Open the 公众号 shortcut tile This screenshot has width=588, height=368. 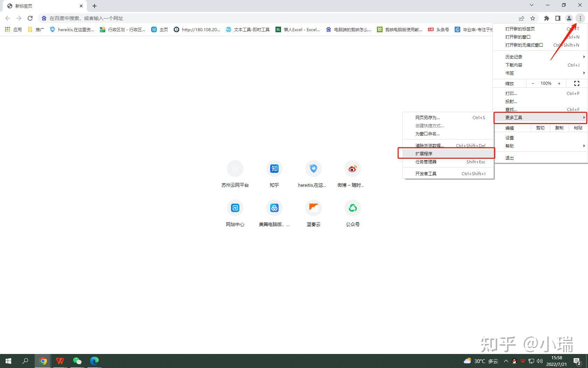coord(352,207)
